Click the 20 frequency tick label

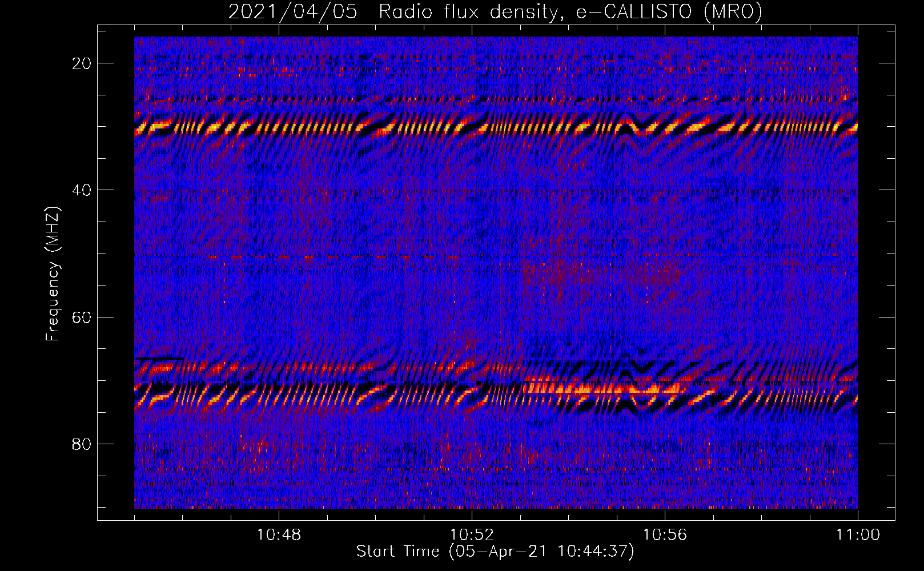tap(82, 63)
